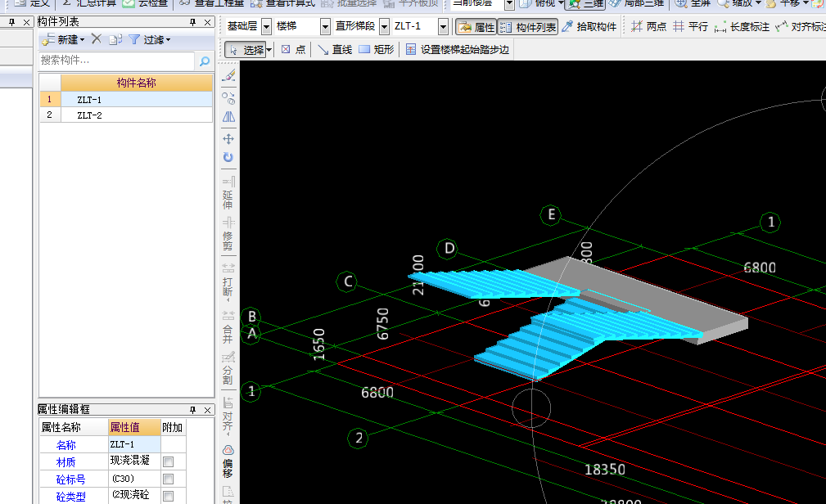Click the 汇总计算 toolbar button
The width and height of the screenshot is (826, 504).
[89, 3]
